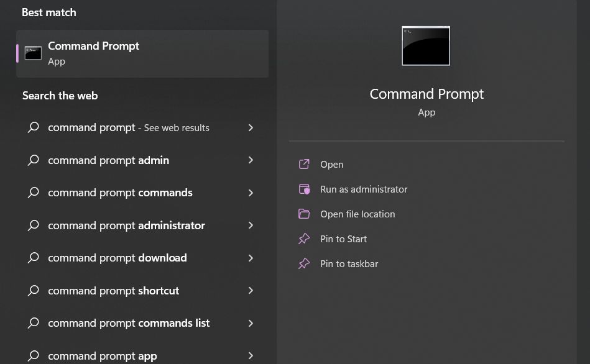590x364 pixels.
Task: Expand arrow for 'command prompt commands list'
Action: [251, 323]
